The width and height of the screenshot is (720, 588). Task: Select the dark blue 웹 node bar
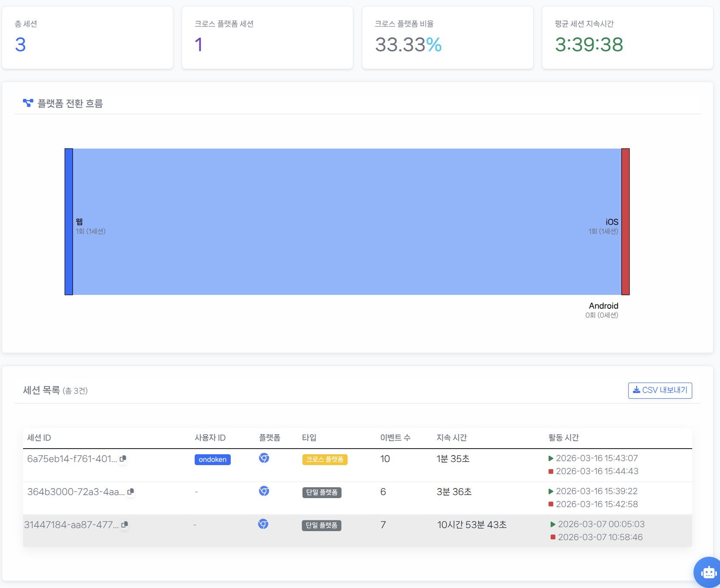coord(69,221)
